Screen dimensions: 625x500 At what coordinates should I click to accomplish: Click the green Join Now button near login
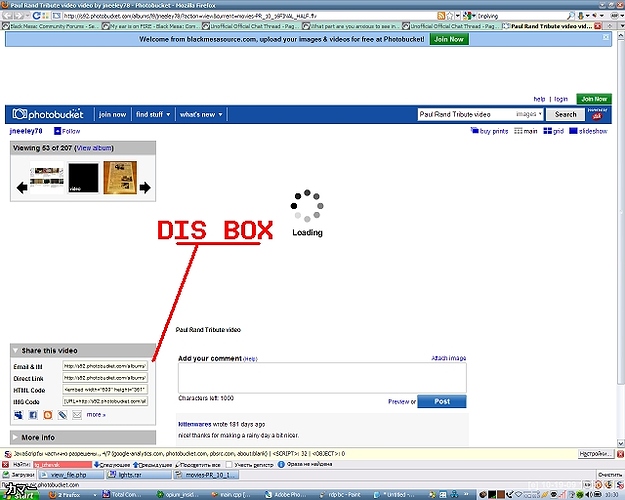(x=594, y=99)
